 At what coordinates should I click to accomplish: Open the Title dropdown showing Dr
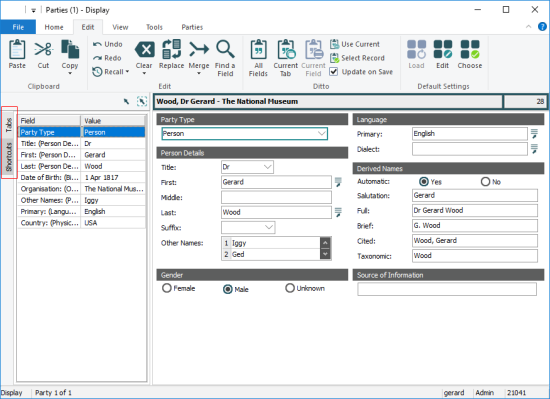(x=268, y=167)
